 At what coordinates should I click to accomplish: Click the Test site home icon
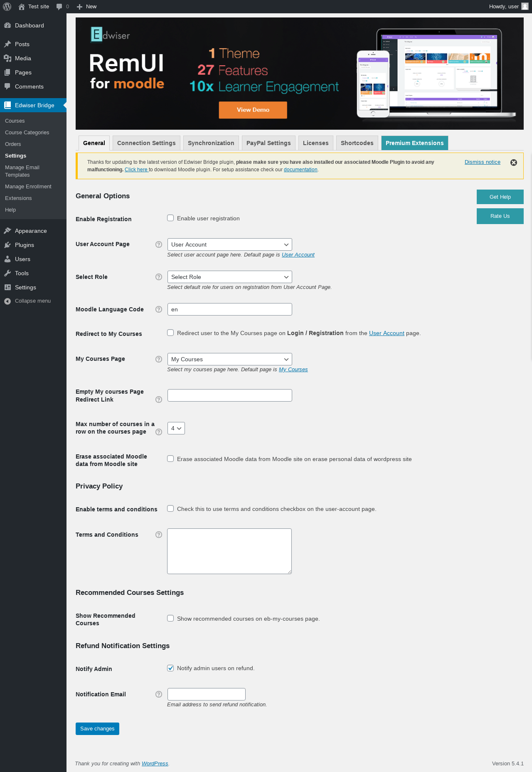22,7
